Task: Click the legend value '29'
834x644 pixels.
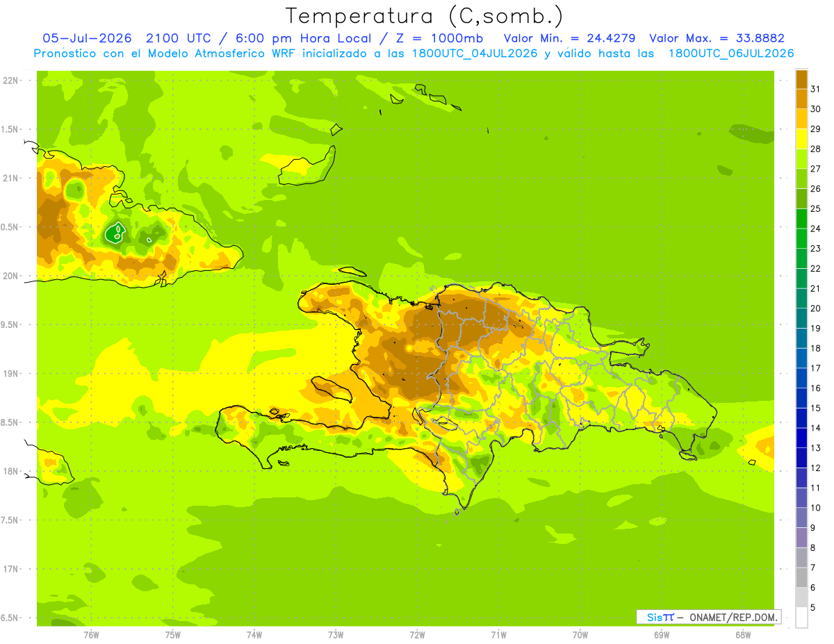Action: (x=815, y=129)
